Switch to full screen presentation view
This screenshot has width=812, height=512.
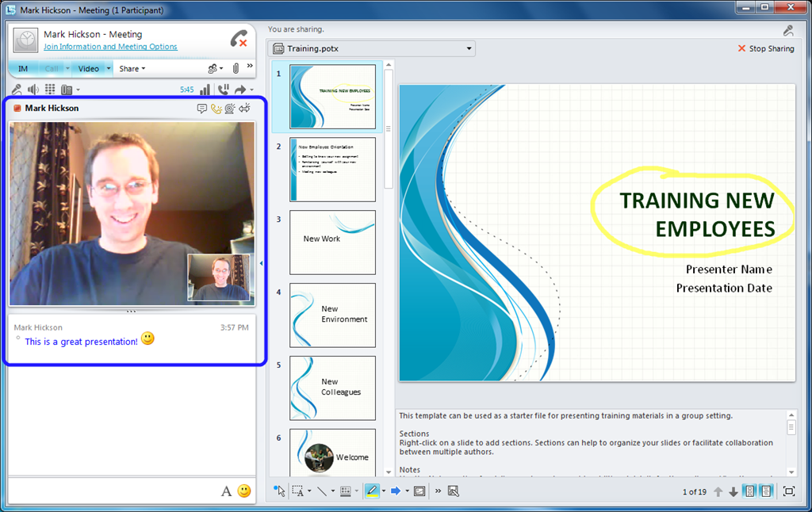pos(789,491)
